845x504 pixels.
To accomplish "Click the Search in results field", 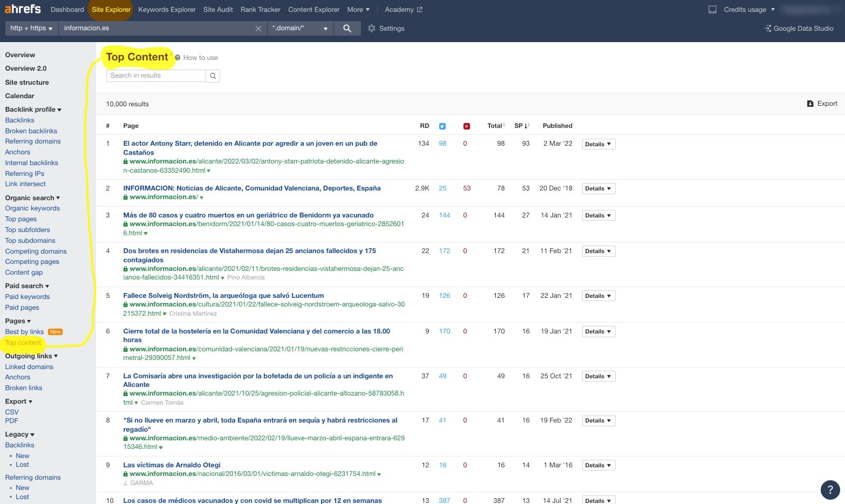I will click(156, 76).
